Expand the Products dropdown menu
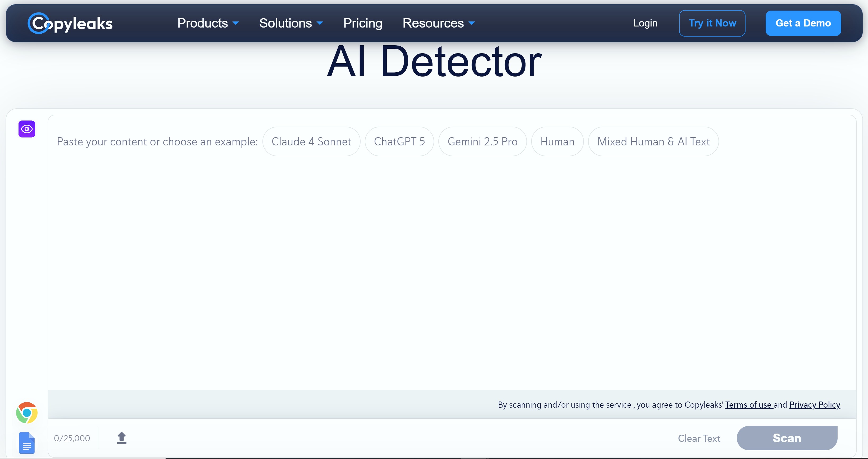The height and width of the screenshot is (459, 868). click(x=208, y=23)
